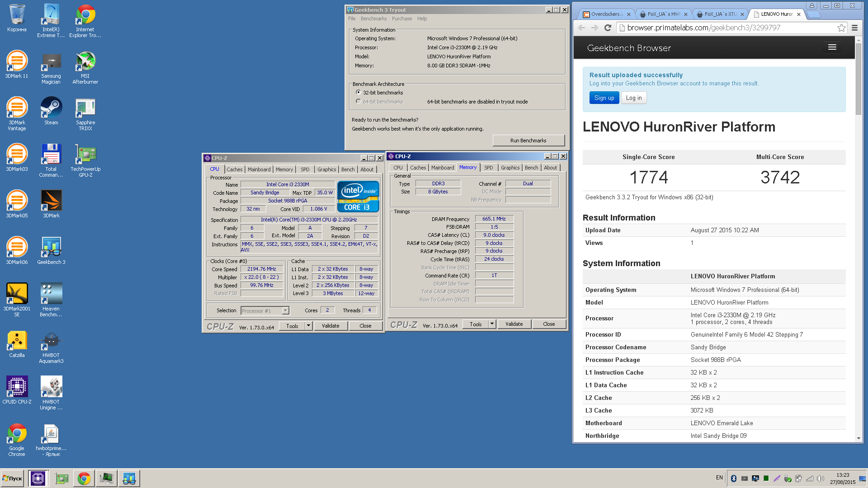Open Google Chrome desktop shortcut
This screenshot has height=488, width=868.
pos(17,441)
